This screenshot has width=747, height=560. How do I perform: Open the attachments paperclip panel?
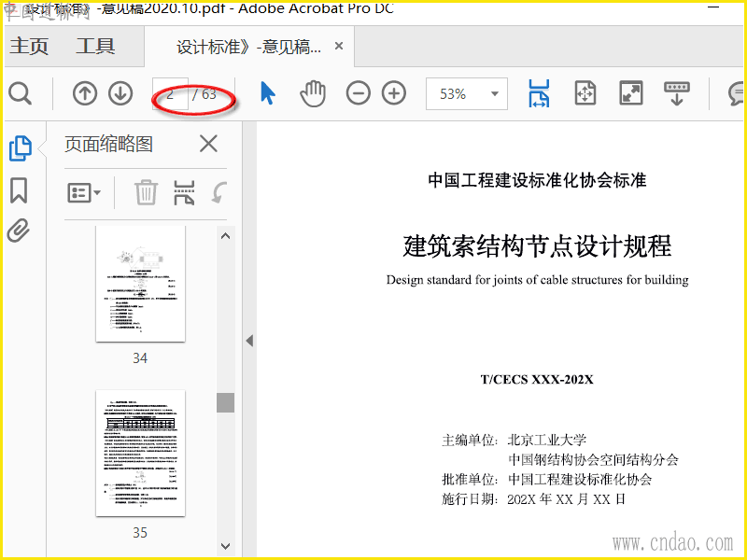[19, 231]
